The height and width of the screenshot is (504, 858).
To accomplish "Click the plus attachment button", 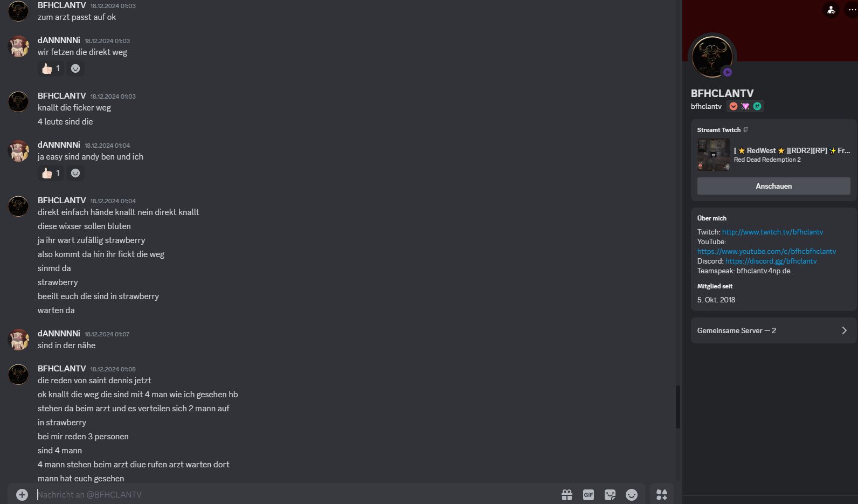I will point(22,495).
